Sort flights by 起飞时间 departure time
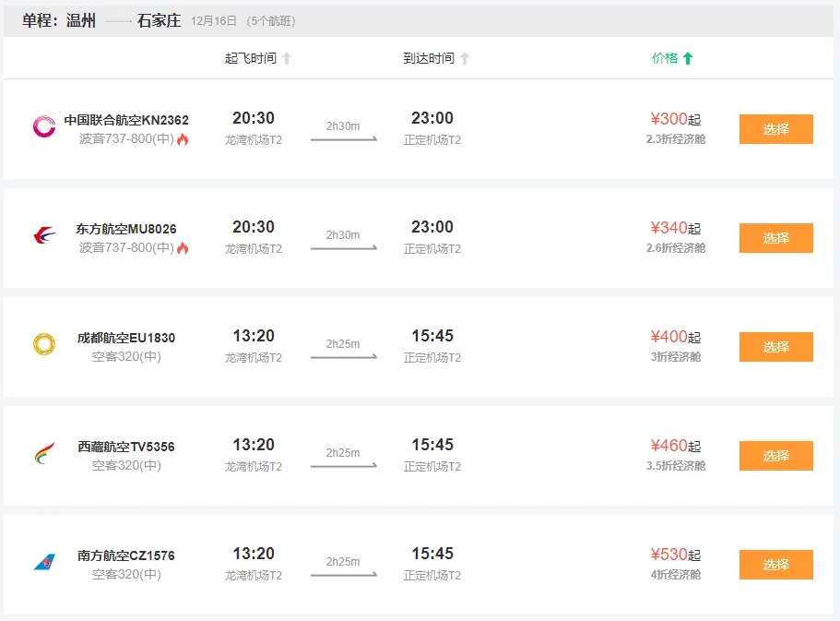The image size is (840, 621). [250, 58]
